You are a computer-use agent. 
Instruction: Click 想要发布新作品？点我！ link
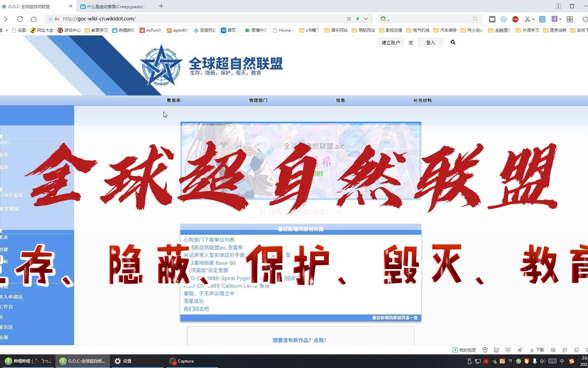[299, 340]
